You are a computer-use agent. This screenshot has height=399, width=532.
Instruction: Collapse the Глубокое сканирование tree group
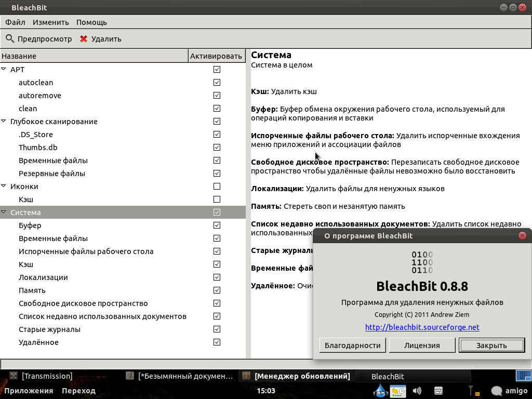tap(4, 121)
